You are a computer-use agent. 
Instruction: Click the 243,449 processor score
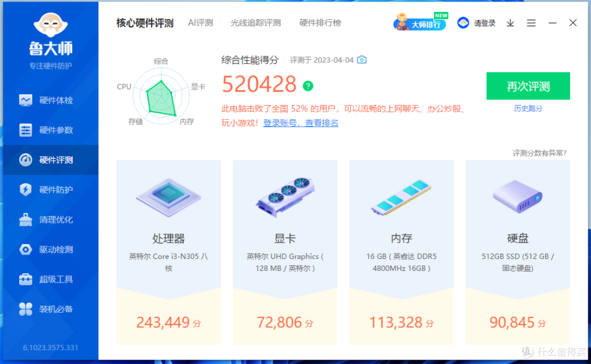point(169,322)
